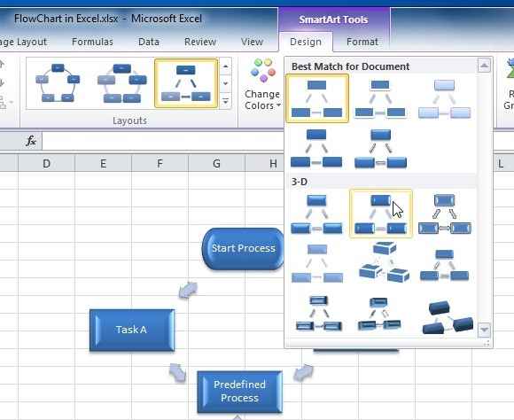Apply inset 3-D style, bottom row left

(x=318, y=314)
